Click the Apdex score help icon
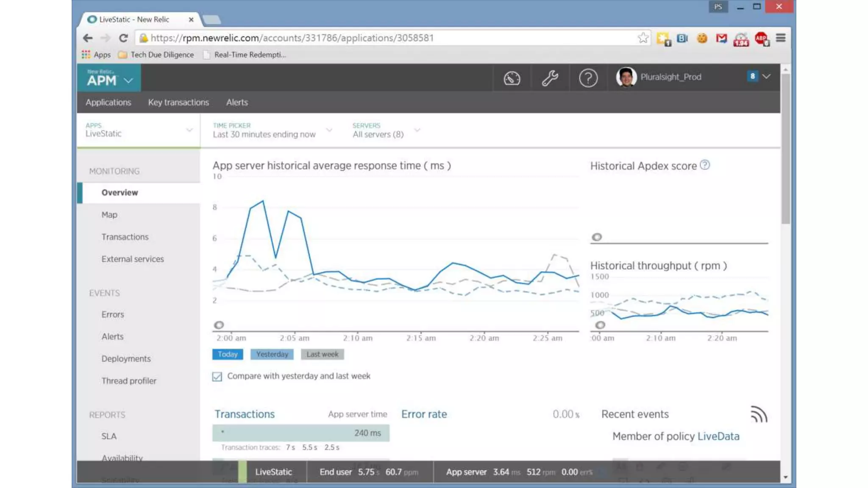The width and height of the screenshot is (868, 488). (x=704, y=165)
